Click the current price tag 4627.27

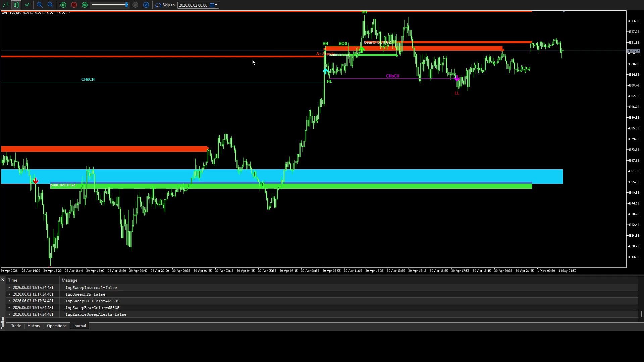click(x=634, y=51)
